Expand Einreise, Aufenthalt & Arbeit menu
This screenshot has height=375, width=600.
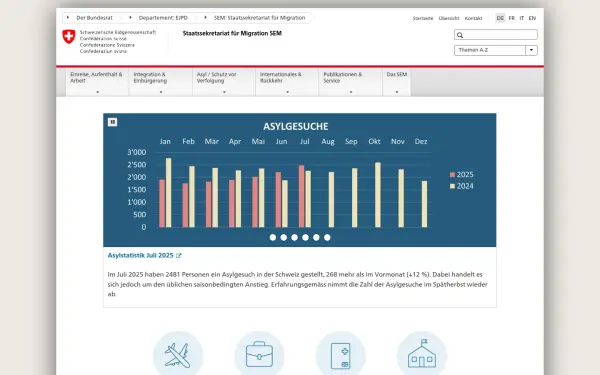pyautogui.click(x=97, y=82)
